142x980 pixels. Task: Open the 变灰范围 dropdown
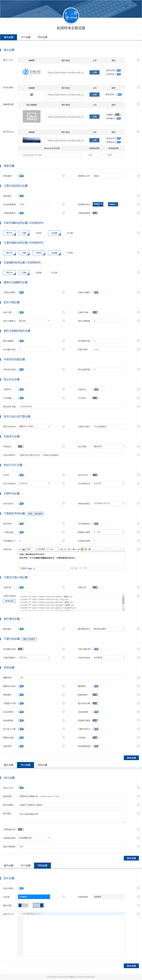pyautogui.click(x=109, y=446)
